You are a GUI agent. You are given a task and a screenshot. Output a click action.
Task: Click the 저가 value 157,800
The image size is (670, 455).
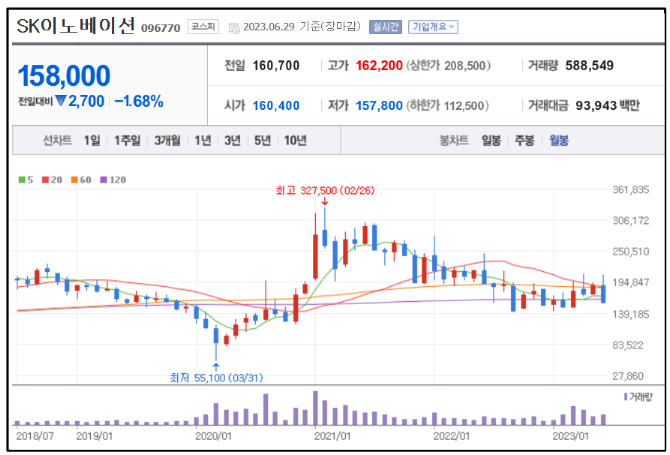click(379, 105)
